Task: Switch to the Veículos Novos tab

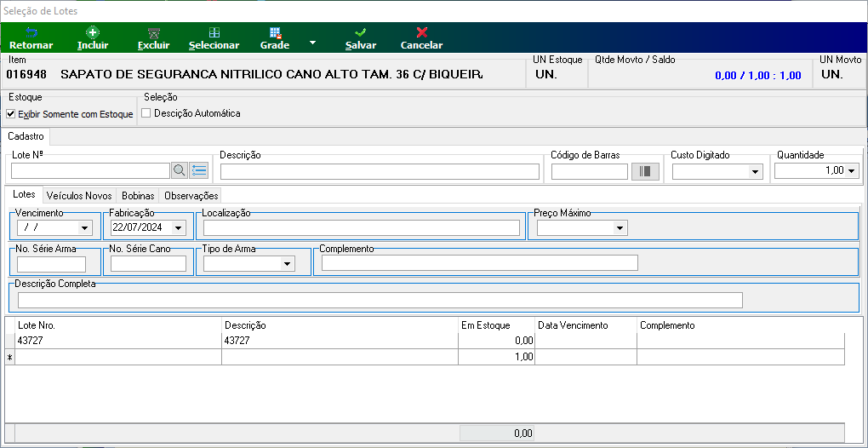Action: point(79,196)
